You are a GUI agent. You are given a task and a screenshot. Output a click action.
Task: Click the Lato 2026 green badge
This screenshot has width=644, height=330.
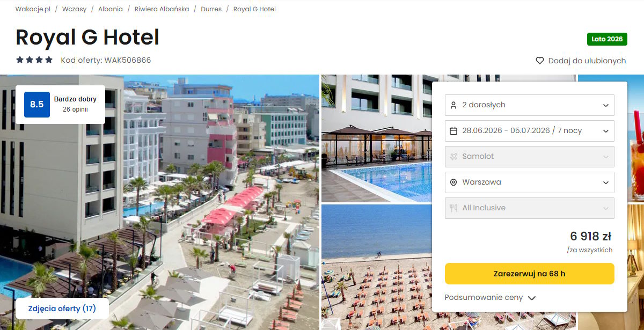(607, 39)
